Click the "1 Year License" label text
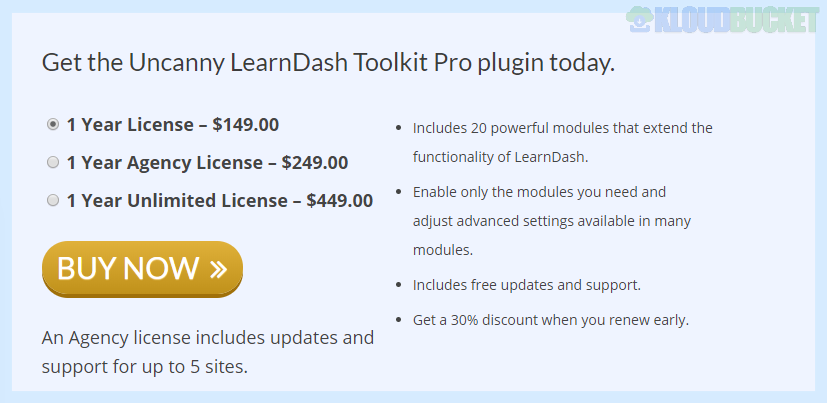 130,125
